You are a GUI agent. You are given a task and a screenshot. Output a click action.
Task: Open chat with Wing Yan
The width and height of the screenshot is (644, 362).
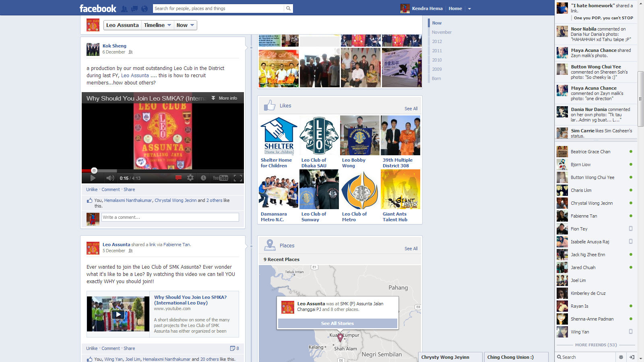(595, 332)
